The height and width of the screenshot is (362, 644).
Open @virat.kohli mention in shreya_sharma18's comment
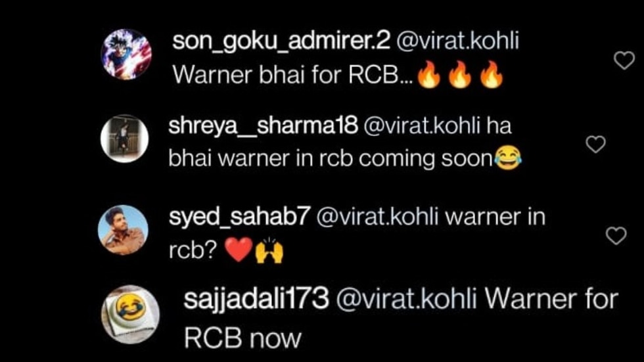coord(422,125)
